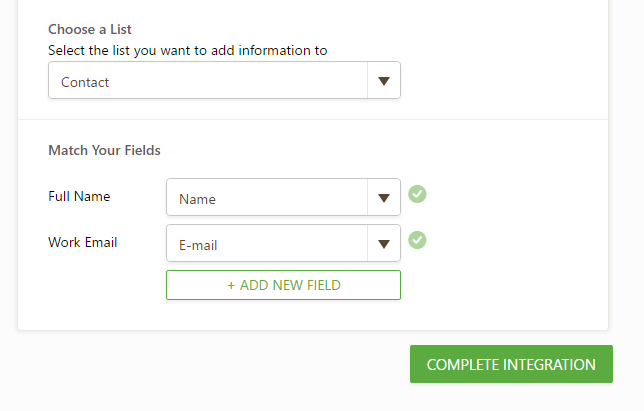Click the Name mapping combo box
Screen dimensions: 644x411
pyautogui.click(x=267, y=198)
